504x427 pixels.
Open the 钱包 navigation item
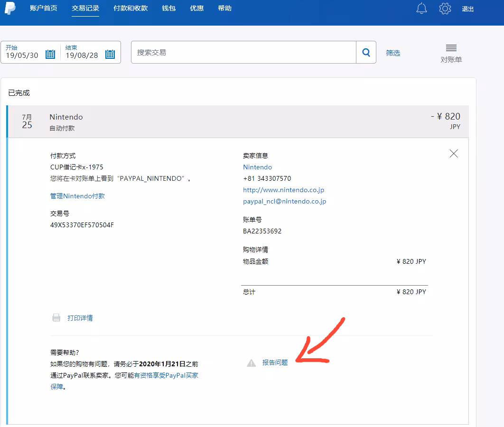[x=169, y=8]
